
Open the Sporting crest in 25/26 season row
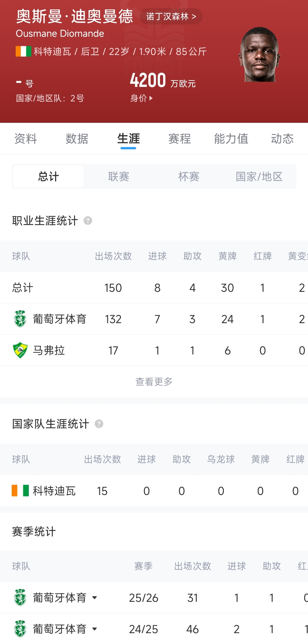click(x=20, y=598)
